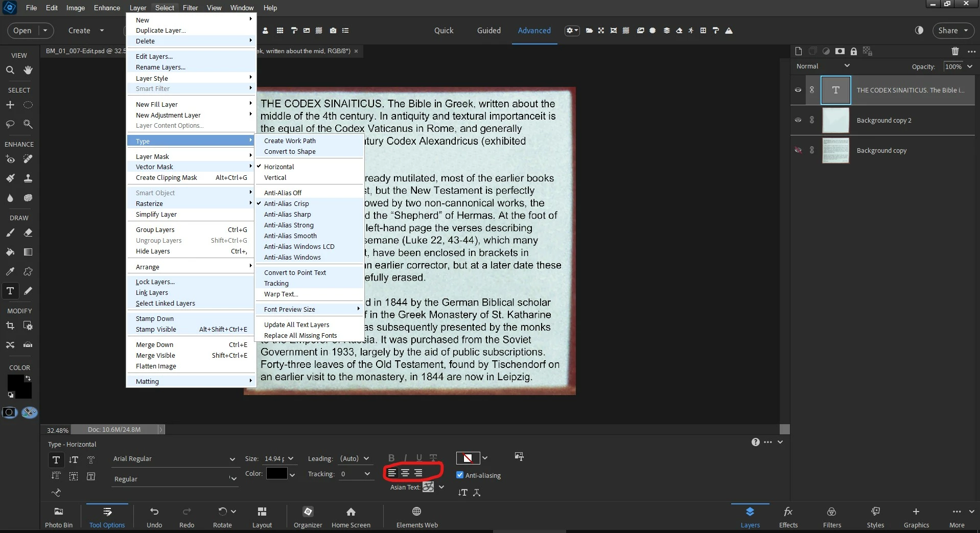Select the Color Picker eyedropper tool
The image size is (980, 533).
coord(10,271)
